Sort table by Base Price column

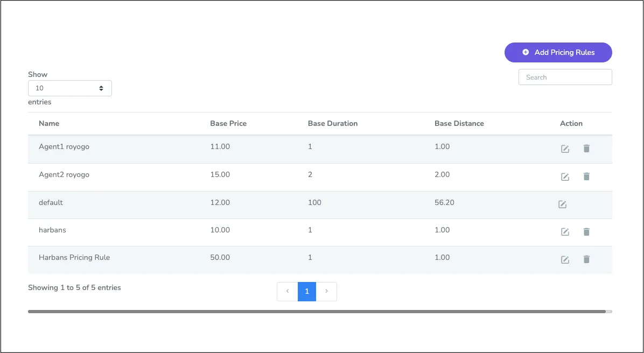228,124
